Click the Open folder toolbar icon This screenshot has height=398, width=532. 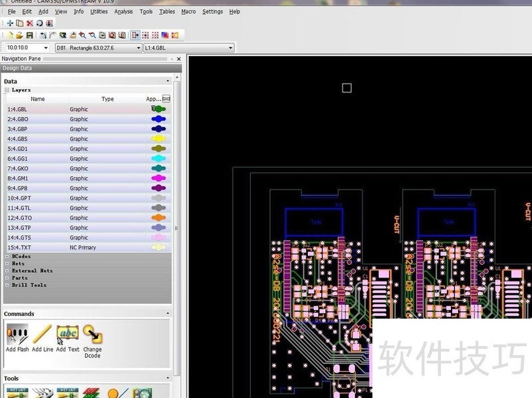pyautogui.click(x=20, y=35)
